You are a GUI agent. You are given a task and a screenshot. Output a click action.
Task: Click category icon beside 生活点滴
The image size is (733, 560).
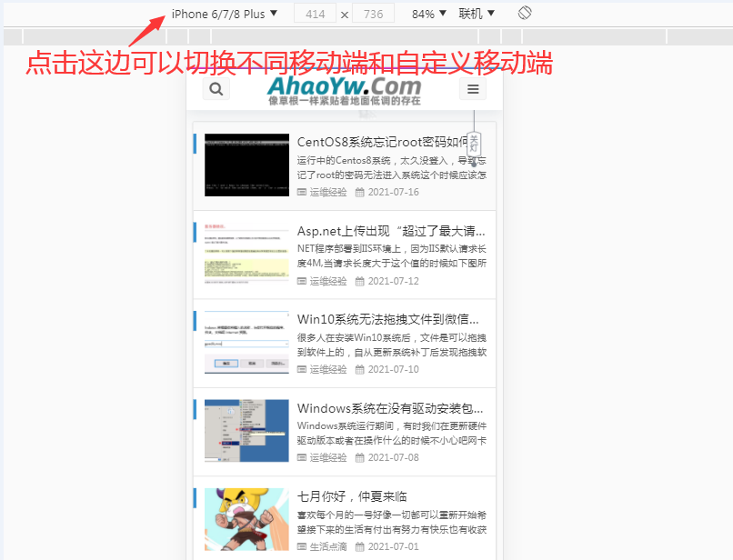302,546
